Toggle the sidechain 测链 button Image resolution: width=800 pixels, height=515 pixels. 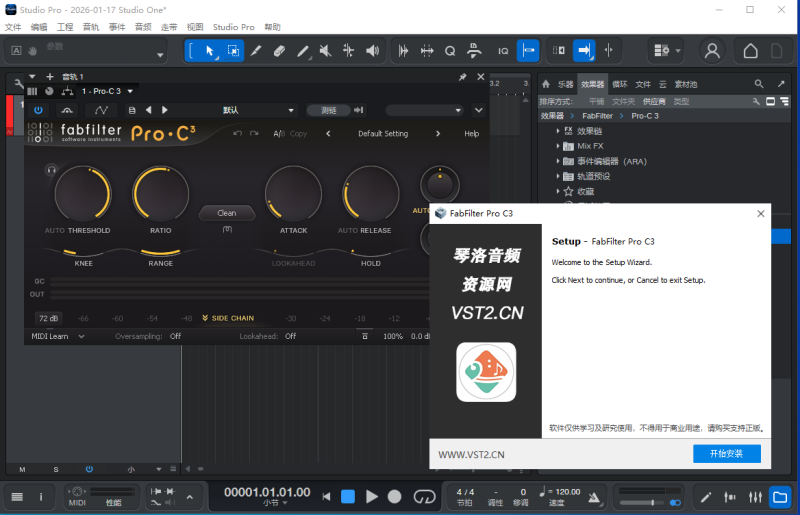(328, 110)
